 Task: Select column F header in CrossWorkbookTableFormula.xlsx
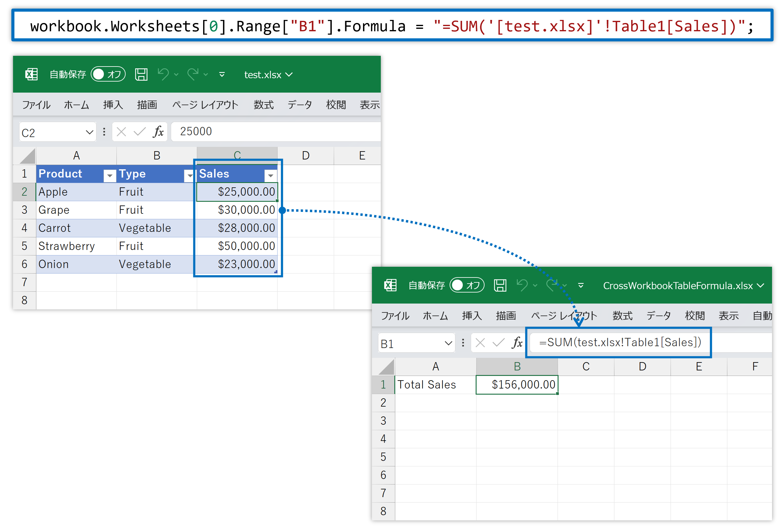[x=755, y=366]
